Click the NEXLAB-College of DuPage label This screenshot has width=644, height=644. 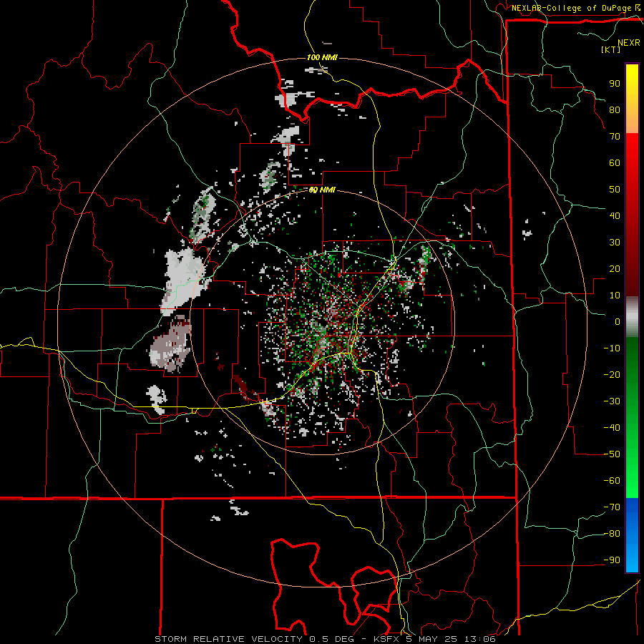[571, 8]
